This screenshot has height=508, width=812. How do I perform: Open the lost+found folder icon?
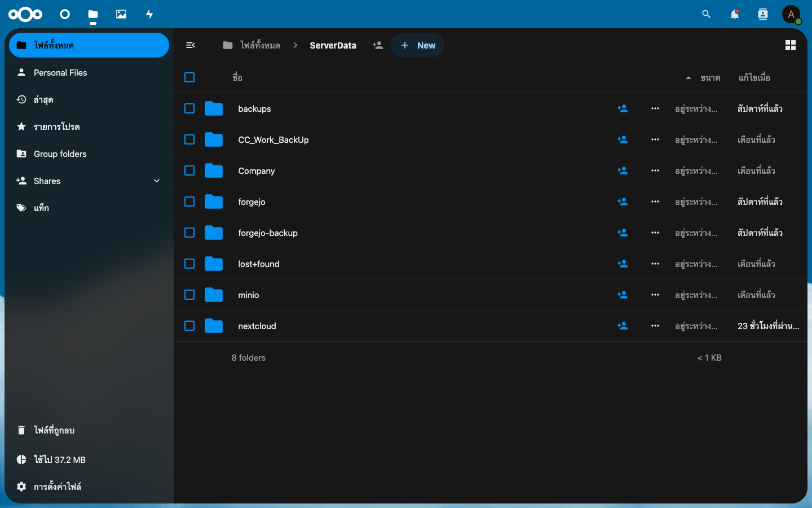point(214,264)
